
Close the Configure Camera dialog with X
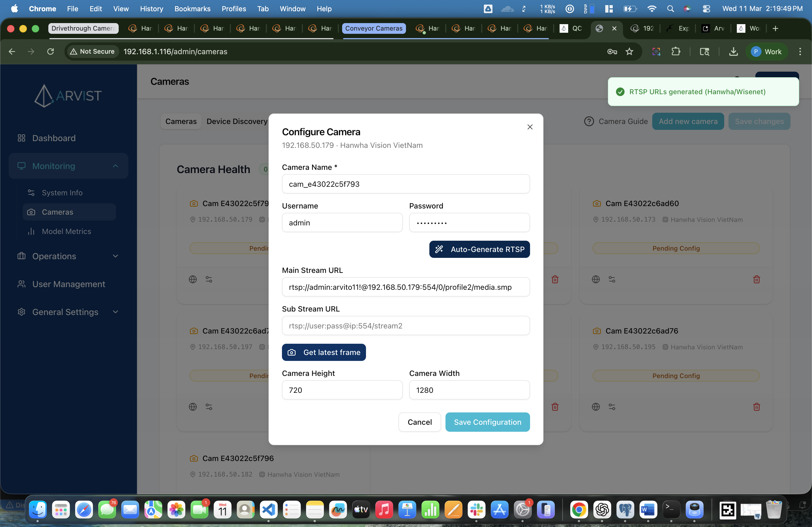pos(530,127)
